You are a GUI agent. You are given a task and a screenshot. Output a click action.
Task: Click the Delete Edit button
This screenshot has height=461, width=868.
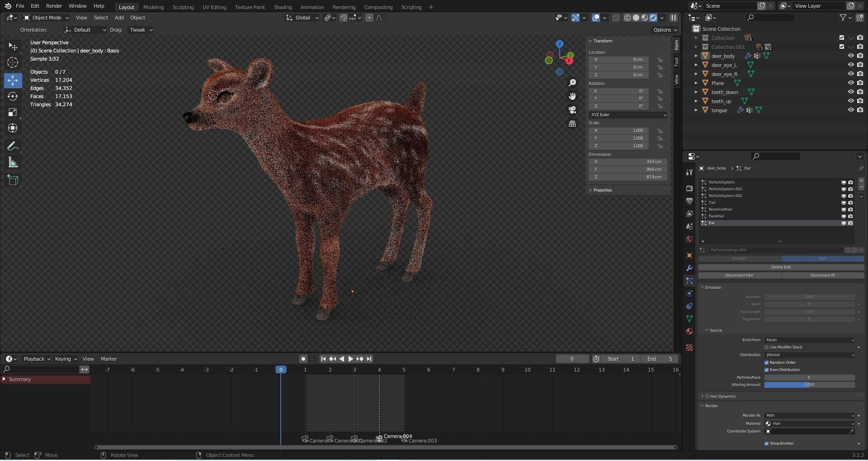(781, 267)
